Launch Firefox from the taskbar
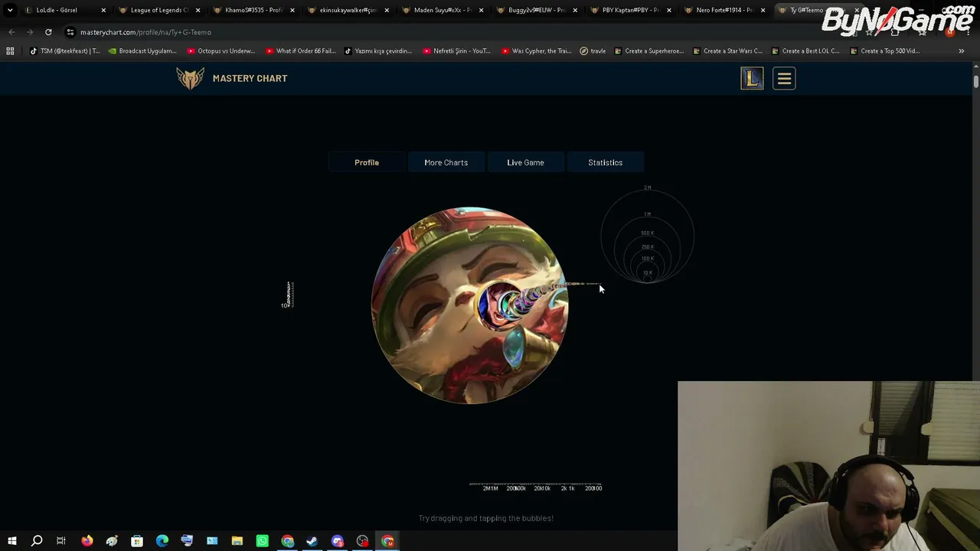 (x=87, y=541)
